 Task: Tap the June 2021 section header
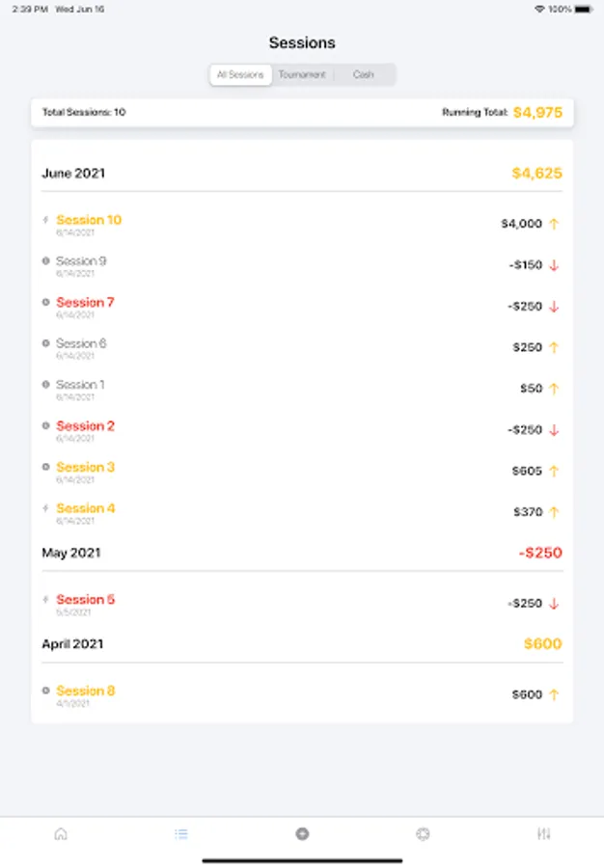tap(73, 174)
